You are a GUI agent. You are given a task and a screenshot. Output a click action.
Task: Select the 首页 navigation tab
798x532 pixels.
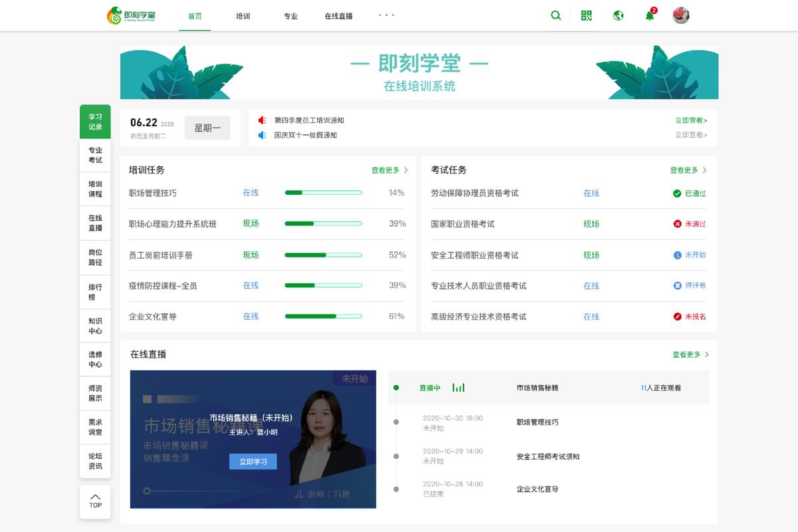[x=195, y=16]
